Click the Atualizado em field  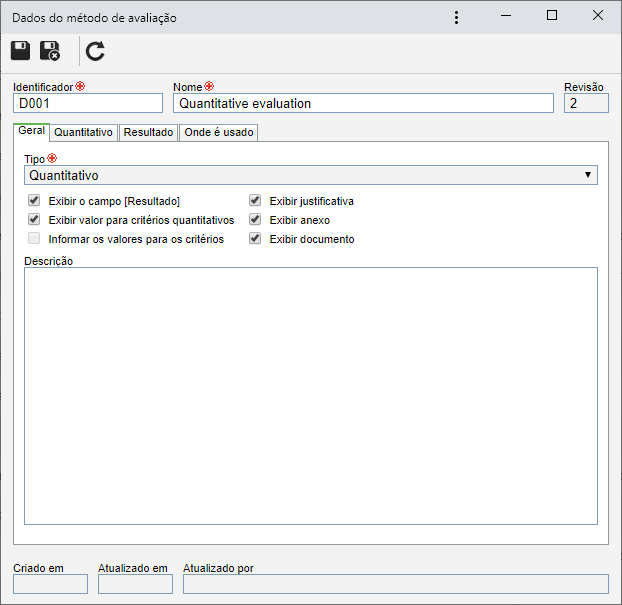[x=135, y=584]
